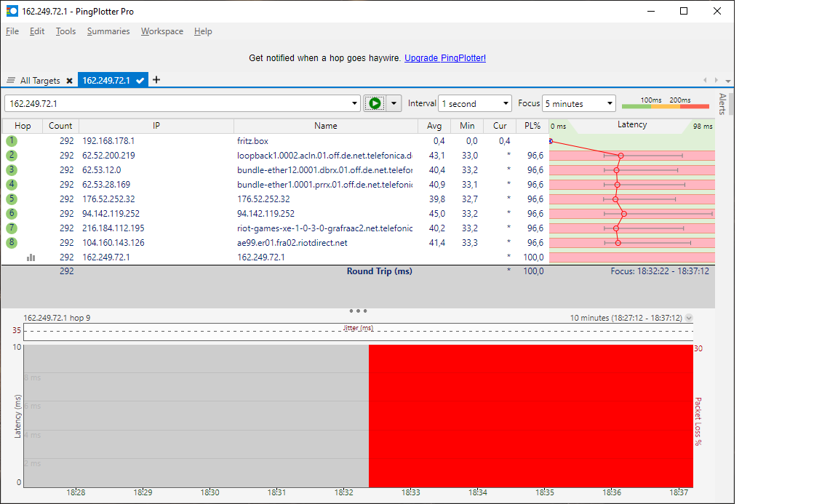Open the timeline graph options chevron
Viewport: 838px width, 504px height.
(x=689, y=318)
